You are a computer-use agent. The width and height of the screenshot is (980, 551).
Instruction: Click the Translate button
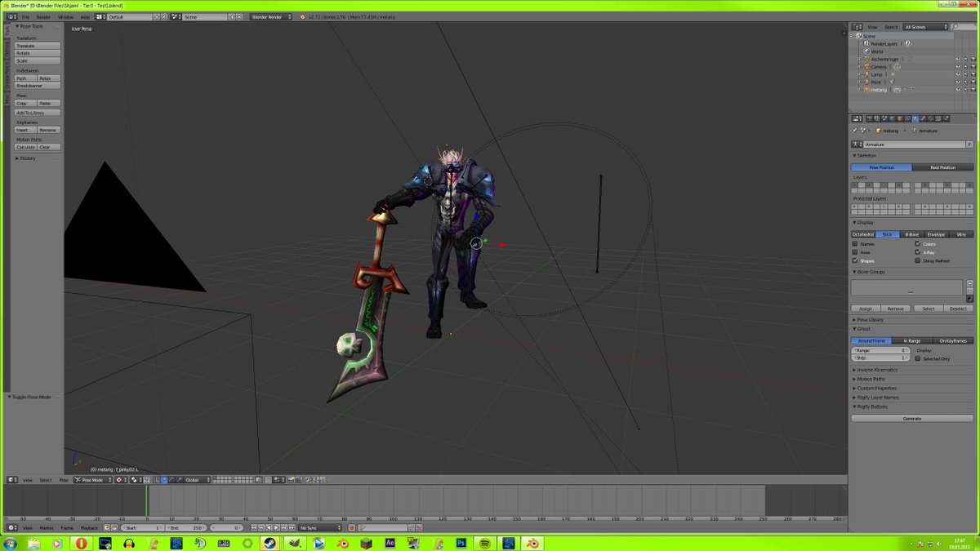click(38, 46)
